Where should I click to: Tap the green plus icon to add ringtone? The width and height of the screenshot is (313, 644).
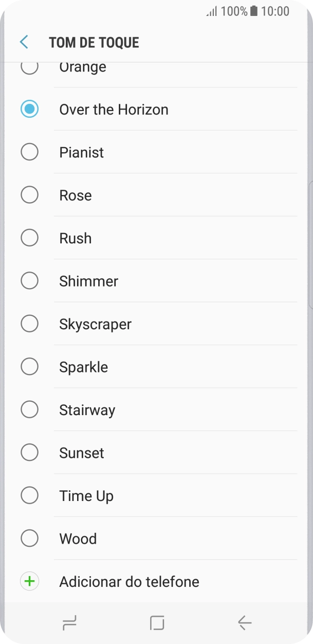[x=29, y=581]
